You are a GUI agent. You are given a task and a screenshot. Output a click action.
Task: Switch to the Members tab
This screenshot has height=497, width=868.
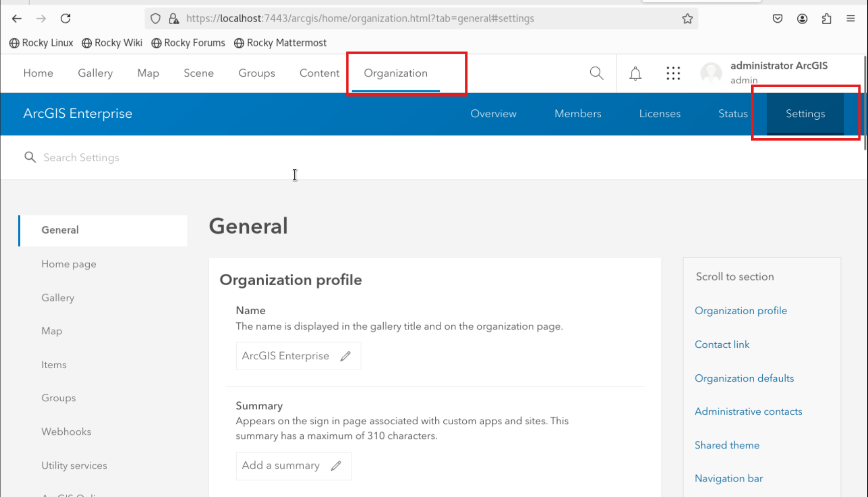tap(578, 114)
